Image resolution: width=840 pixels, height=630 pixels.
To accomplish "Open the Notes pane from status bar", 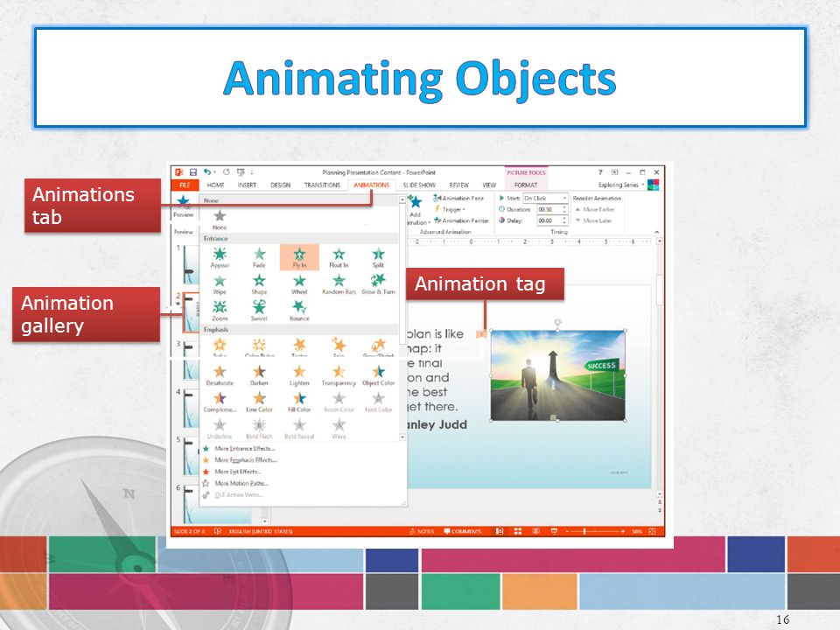I will tap(422, 531).
